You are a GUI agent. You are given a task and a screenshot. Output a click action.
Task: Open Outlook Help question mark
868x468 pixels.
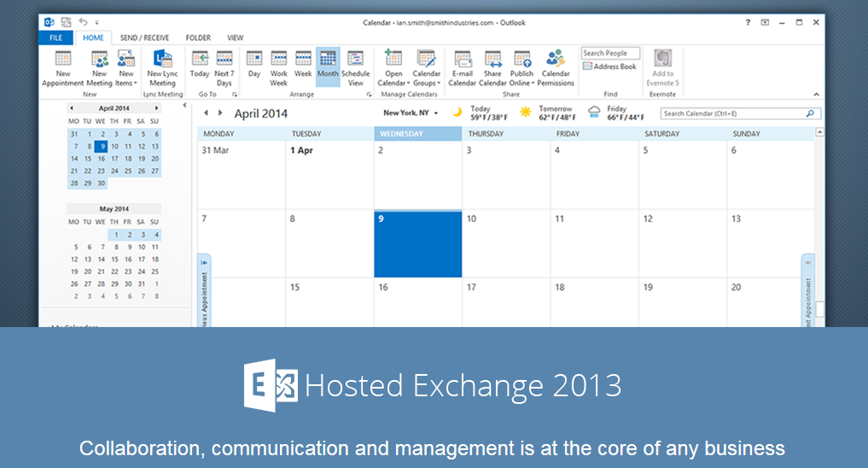pos(748,23)
